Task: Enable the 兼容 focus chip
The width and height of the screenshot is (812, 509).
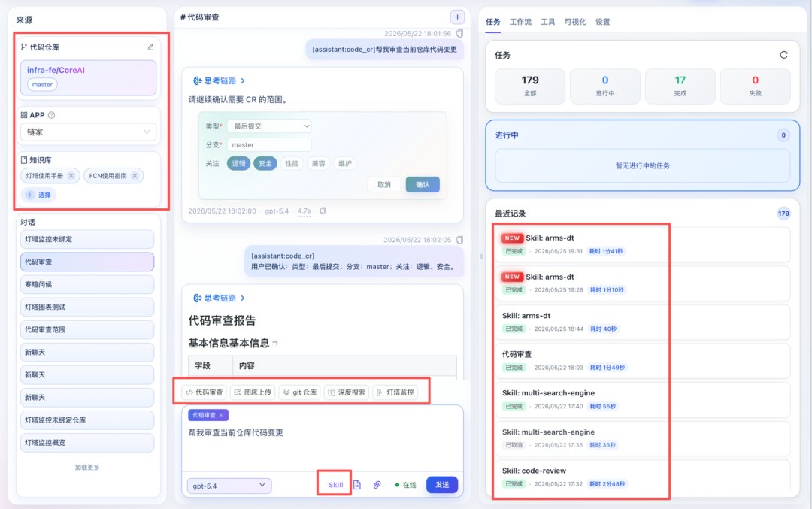Action: click(318, 164)
